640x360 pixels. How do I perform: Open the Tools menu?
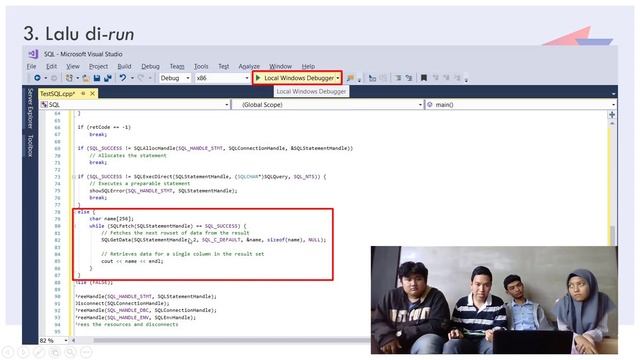tap(201, 66)
